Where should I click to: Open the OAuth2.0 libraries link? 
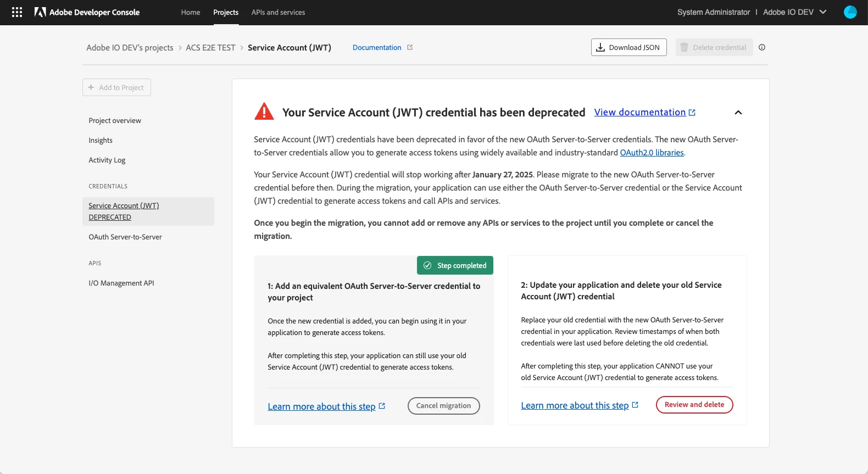[652, 153]
